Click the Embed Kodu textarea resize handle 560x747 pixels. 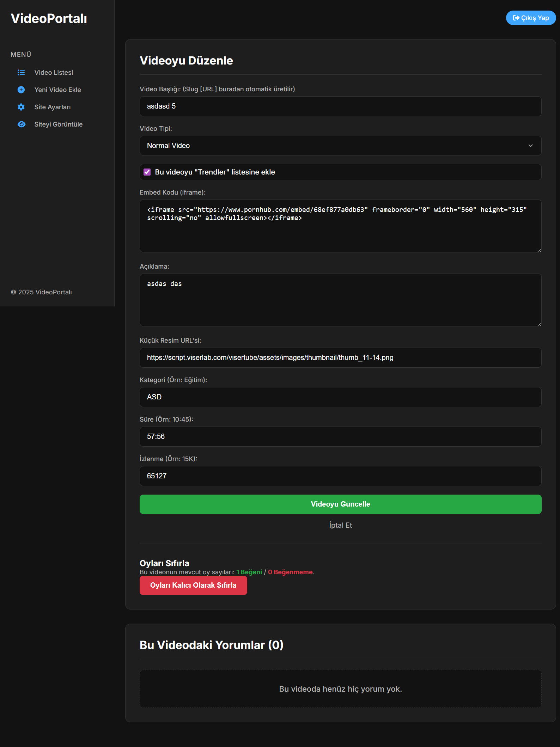(539, 250)
